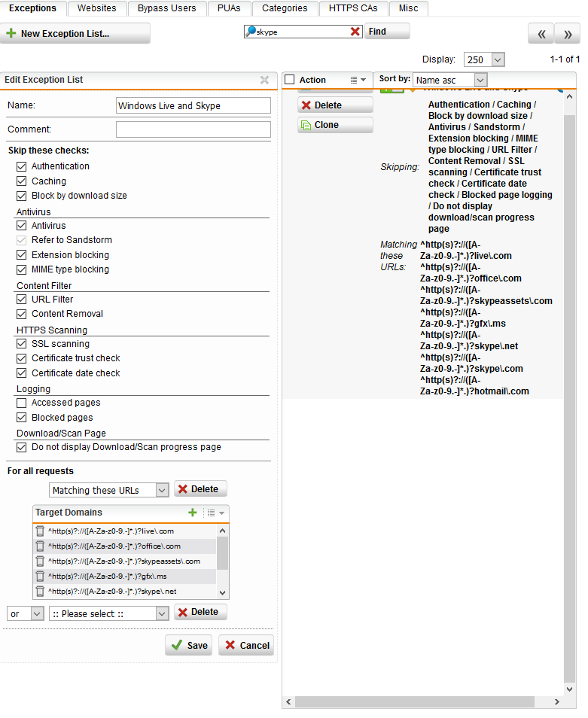588x718 pixels.
Task: Toggle Extension blocking checkbox
Action: (22, 255)
